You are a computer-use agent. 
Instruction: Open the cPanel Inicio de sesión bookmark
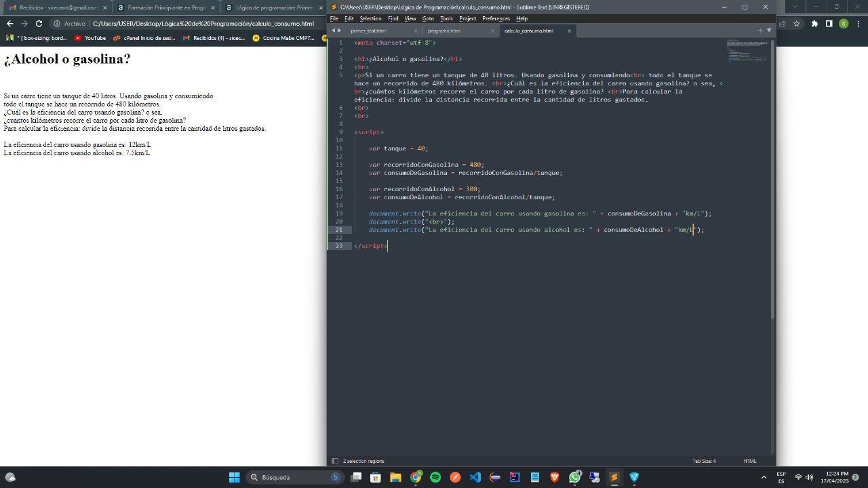[x=144, y=38]
